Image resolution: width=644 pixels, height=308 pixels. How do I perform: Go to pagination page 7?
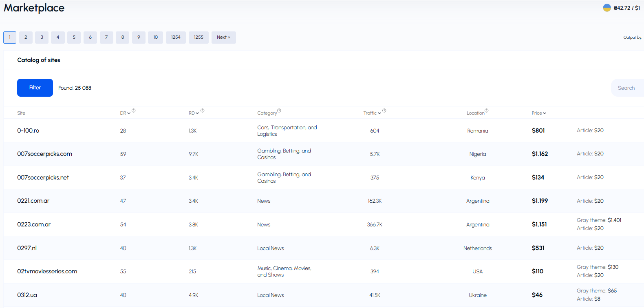106,38
